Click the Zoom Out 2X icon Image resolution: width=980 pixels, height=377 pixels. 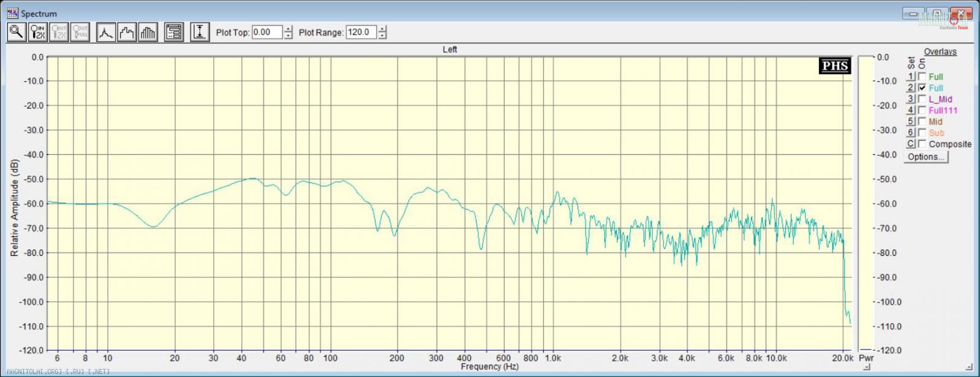(x=59, y=32)
